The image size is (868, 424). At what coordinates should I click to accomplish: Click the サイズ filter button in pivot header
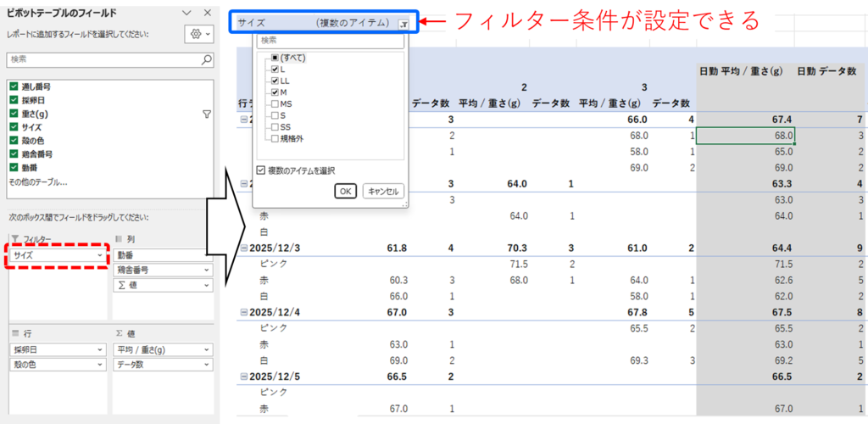[403, 24]
